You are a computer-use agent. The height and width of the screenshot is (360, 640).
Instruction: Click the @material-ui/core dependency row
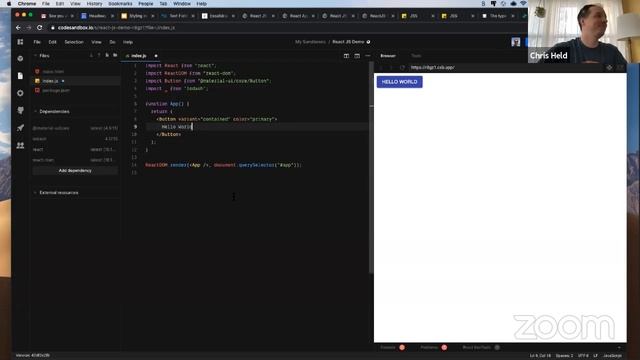click(x=75, y=128)
